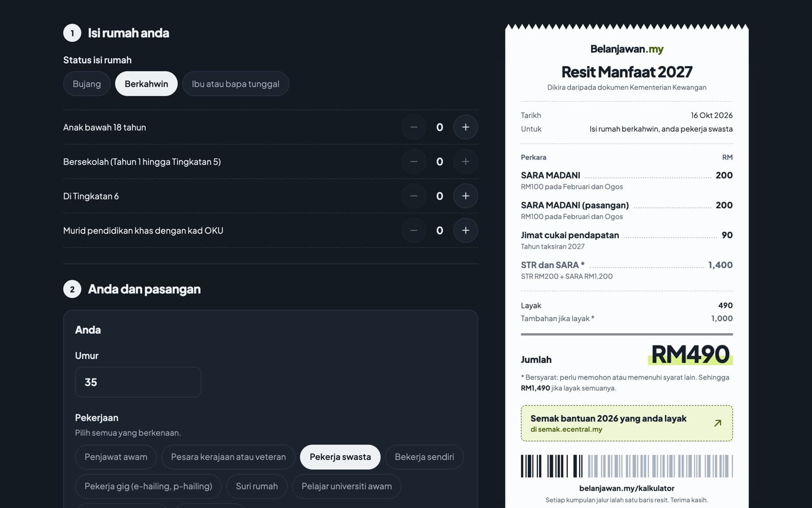Click the Anda dan pasangan section heading
The height and width of the screenshot is (508, 812).
(144, 289)
